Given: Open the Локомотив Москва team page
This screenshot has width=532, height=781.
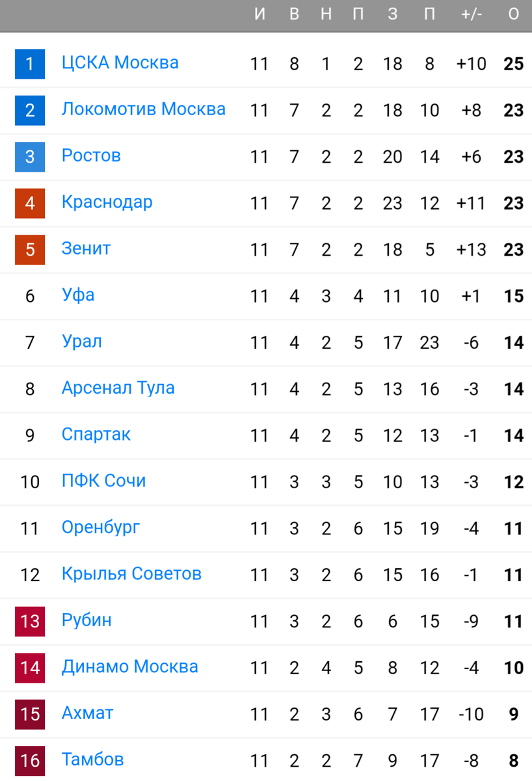Looking at the screenshot, I should [143, 109].
